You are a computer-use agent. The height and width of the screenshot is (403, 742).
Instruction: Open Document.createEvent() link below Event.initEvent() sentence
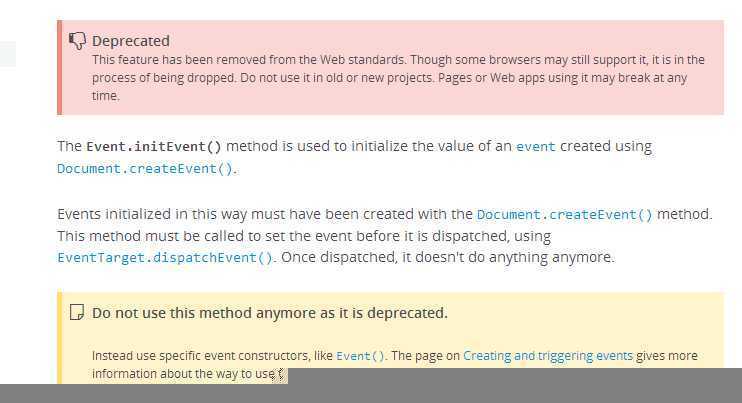[x=145, y=169]
